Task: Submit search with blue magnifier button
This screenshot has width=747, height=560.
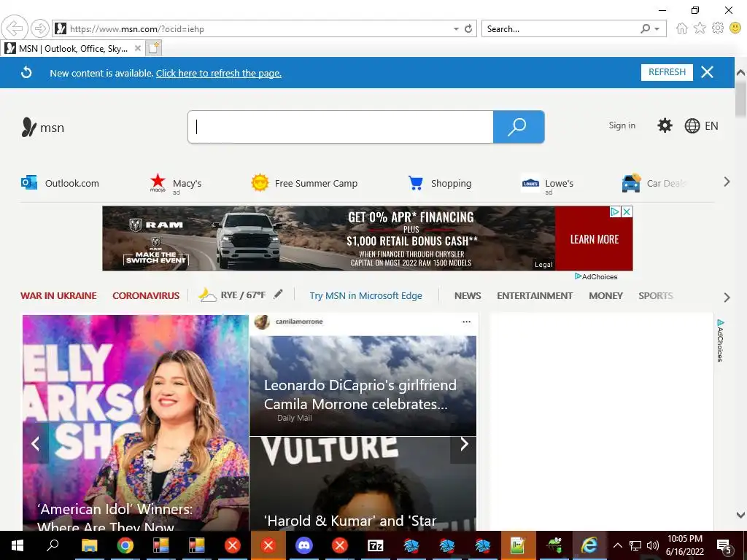Action: pos(519,127)
